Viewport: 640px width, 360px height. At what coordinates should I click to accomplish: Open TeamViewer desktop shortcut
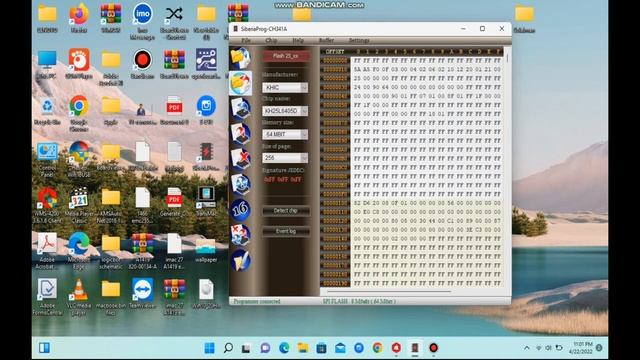pyautogui.click(x=142, y=293)
